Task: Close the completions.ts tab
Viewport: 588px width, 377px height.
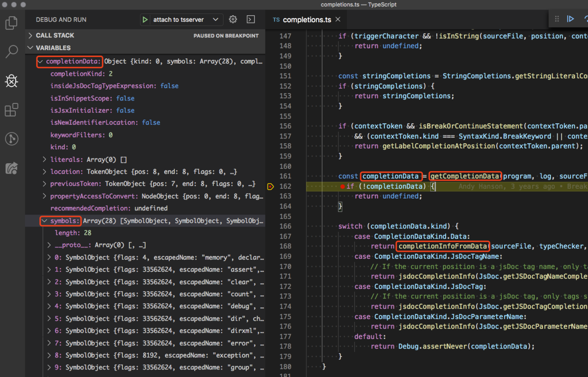Action: (x=338, y=19)
